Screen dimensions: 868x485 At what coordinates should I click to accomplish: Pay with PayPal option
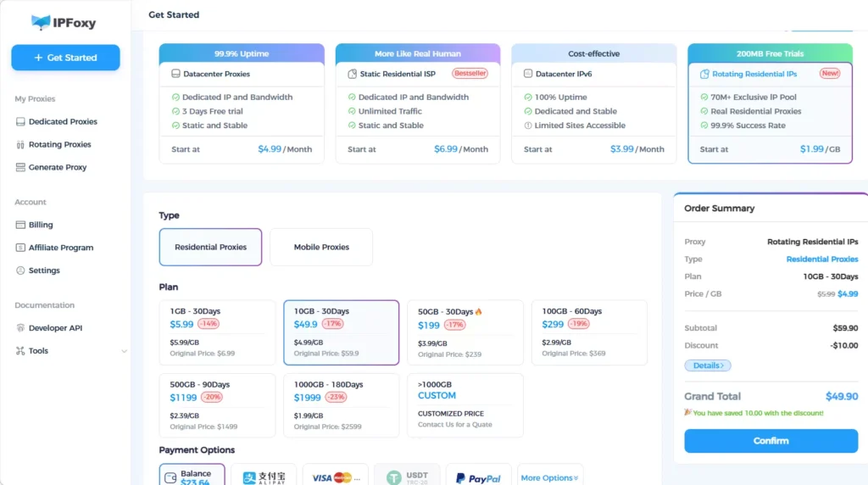coord(478,477)
